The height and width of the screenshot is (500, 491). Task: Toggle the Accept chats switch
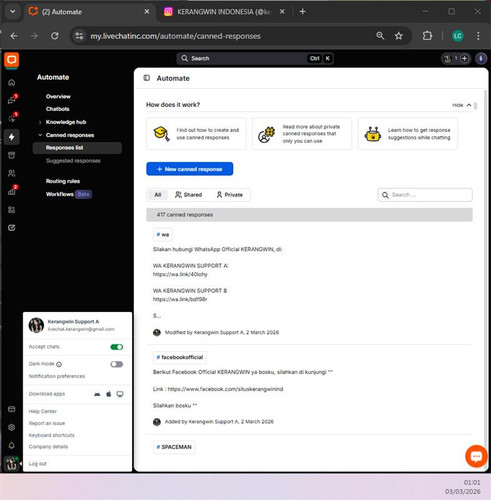pos(117,347)
